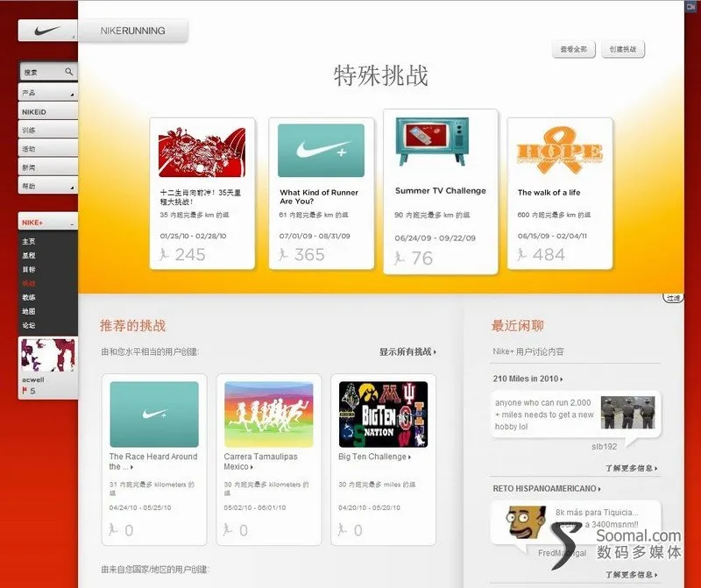Open The Race Heard Around the... thumbnail

pos(154,414)
